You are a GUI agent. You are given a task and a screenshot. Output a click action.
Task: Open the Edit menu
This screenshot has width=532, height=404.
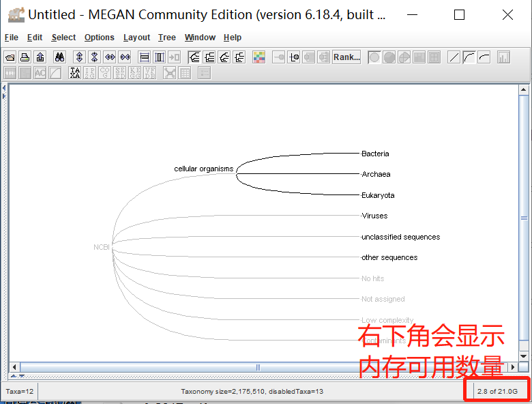pos(35,38)
